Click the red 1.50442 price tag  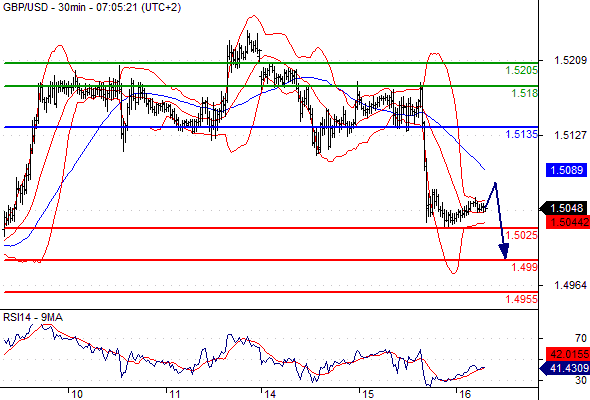tap(567, 222)
